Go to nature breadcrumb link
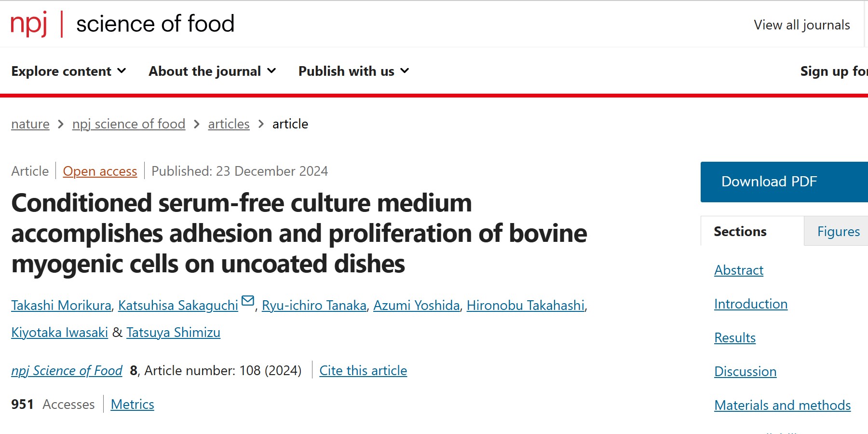Screen dimensions: 868x434 pos(30,124)
